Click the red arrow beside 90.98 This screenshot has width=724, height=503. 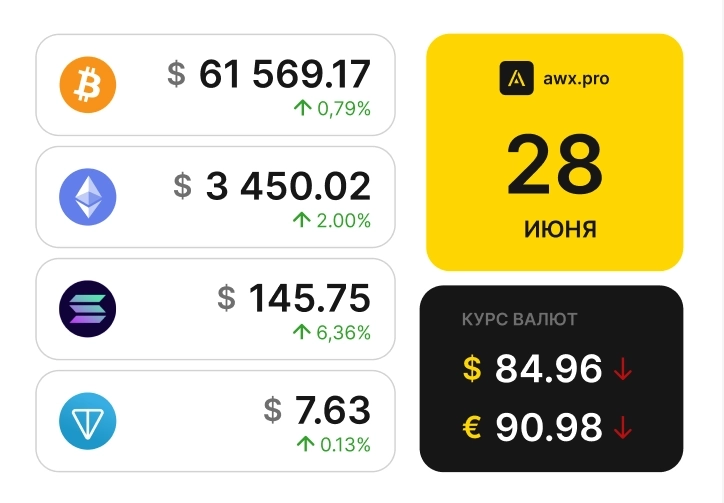pos(624,428)
